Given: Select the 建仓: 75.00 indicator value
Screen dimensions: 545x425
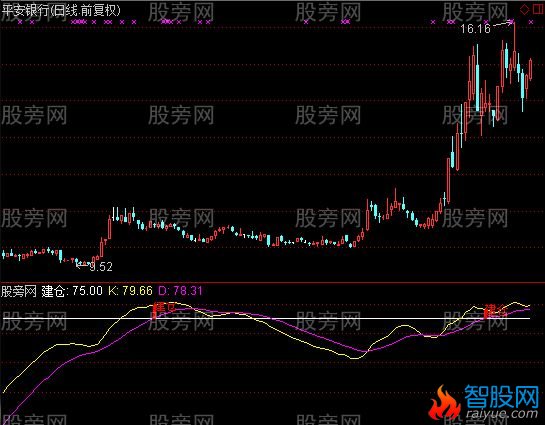Looking at the screenshot, I should coord(72,291).
